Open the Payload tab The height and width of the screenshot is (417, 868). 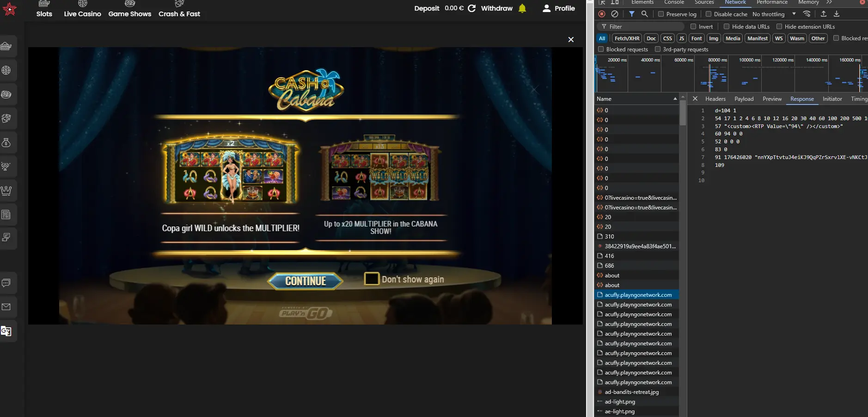point(744,98)
